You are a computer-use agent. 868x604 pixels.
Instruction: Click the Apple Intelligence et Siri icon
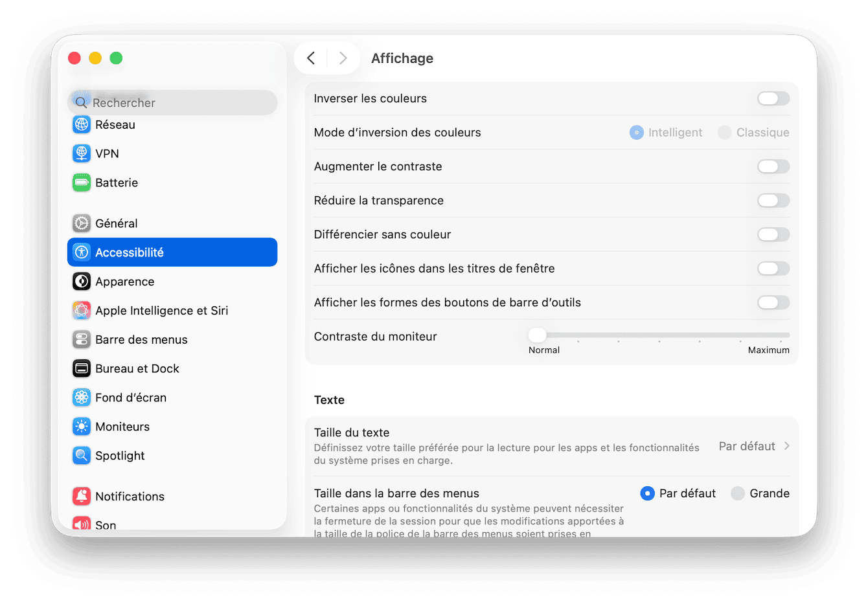81,310
